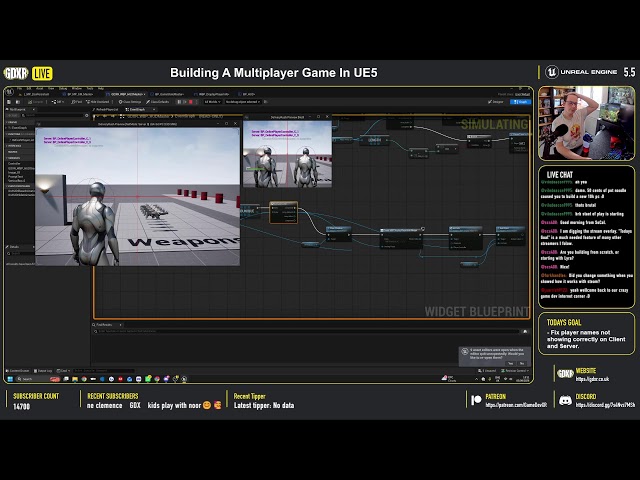Open Class Settings

[130, 102]
